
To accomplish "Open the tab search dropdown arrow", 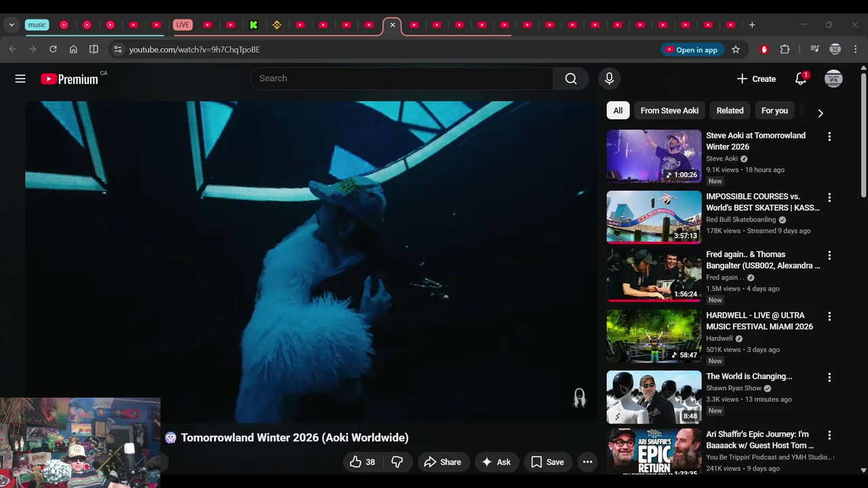I will coord(12,25).
